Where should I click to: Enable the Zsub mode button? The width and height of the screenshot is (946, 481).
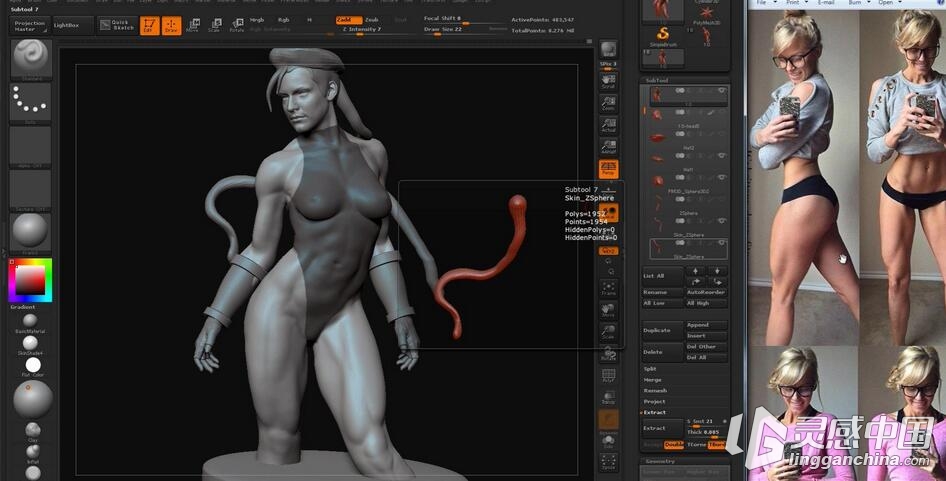click(x=372, y=20)
